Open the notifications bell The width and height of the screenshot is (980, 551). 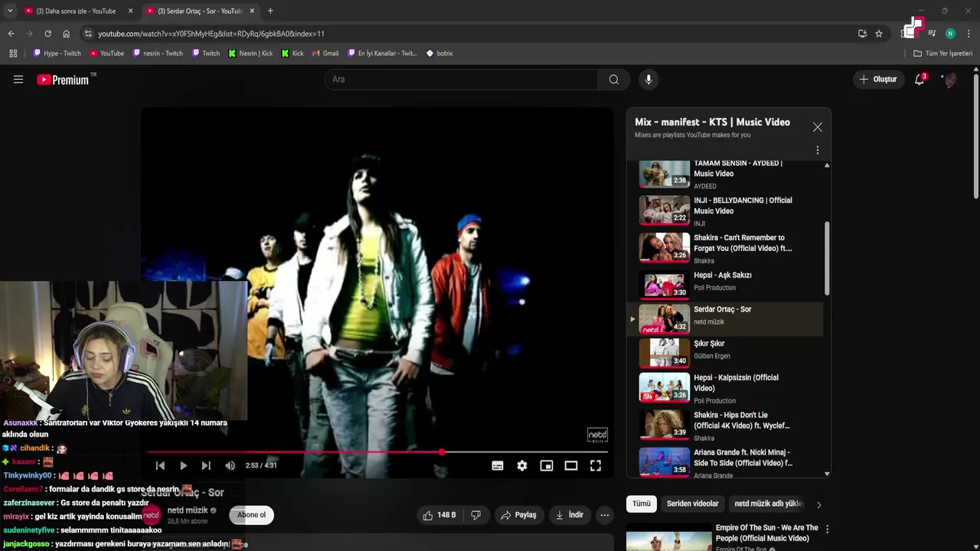coord(920,80)
